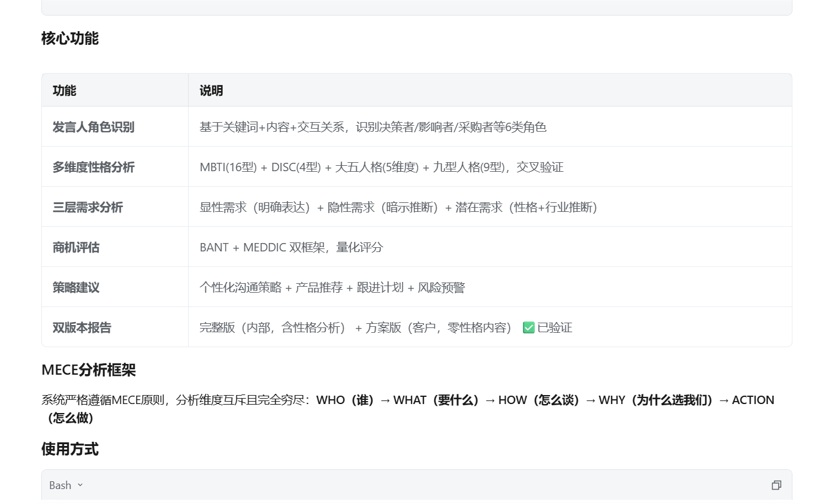Click the 使用方式 heading

70,449
